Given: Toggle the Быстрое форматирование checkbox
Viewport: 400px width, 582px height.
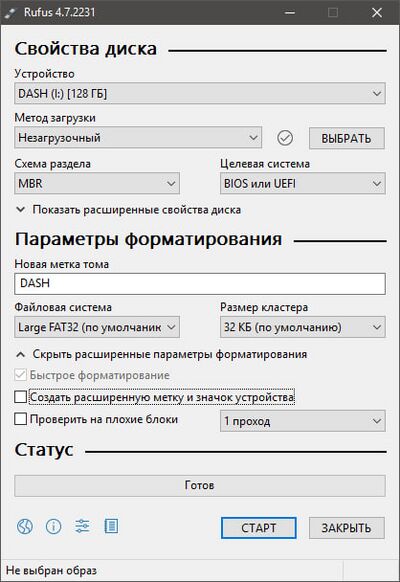Looking at the screenshot, I should (x=20, y=375).
